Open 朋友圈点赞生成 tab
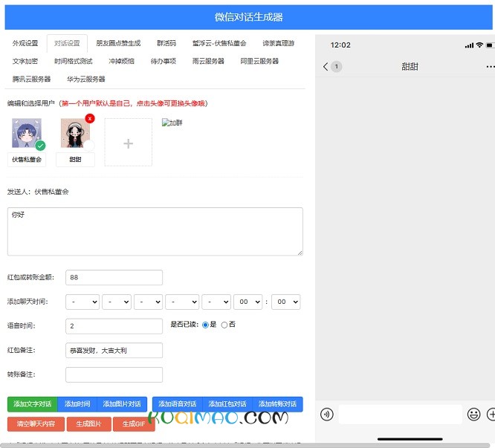This screenshot has width=495, height=448. [x=118, y=43]
